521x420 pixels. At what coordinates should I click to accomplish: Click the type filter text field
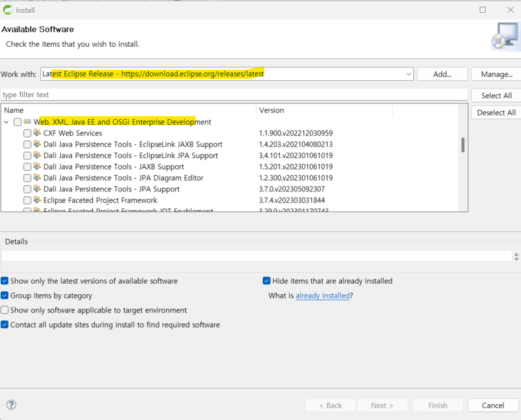pyautogui.click(x=234, y=95)
